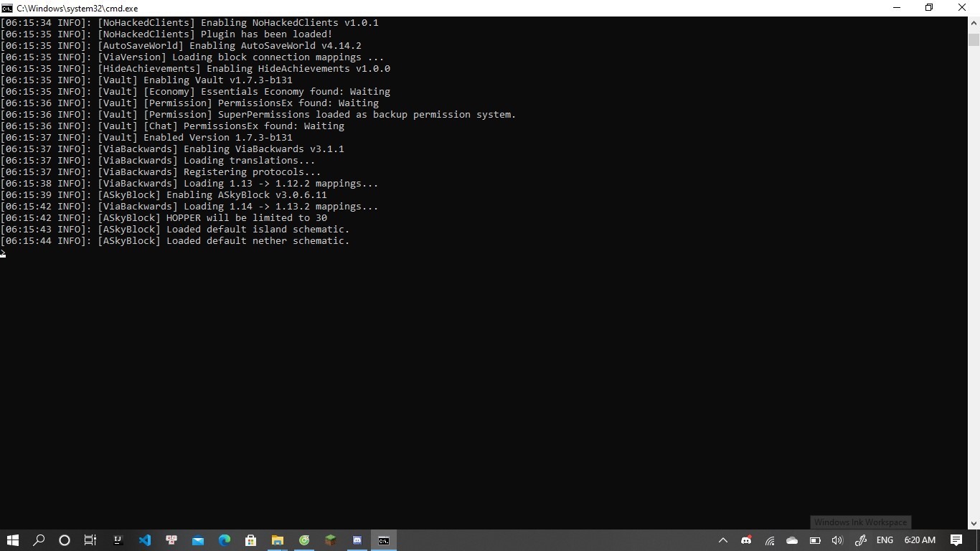The width and height of the screenshot is (980, 551).
Task: Click the round green app icon on taskbar
Action: (x=304, y=540)
